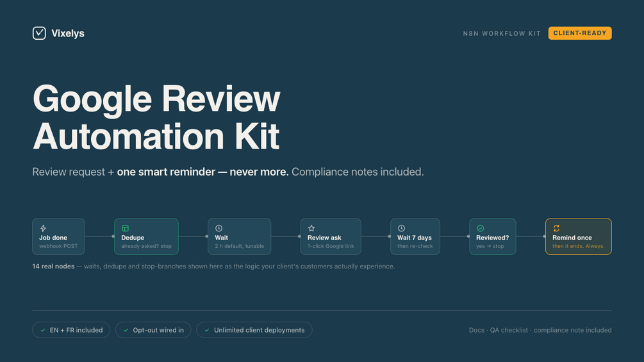Click the Vixelys checkmark logo icon
Screen dimensions: 644x362
coord(39,33)
